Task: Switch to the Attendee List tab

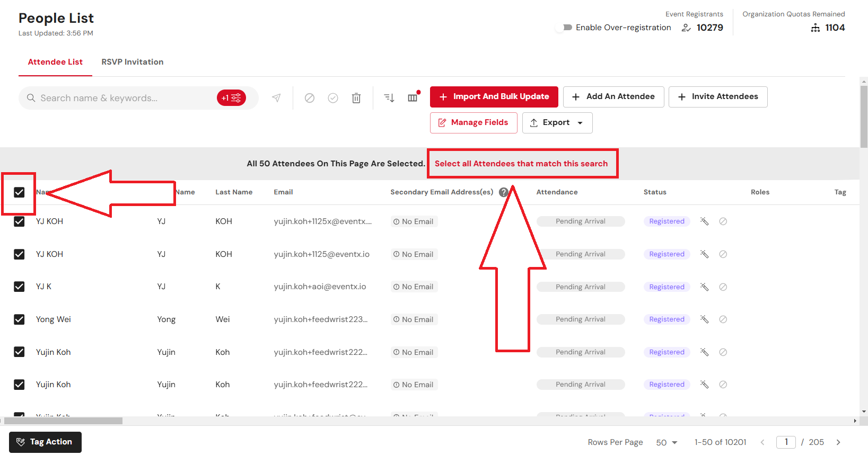Action: (x=55, y=62)
